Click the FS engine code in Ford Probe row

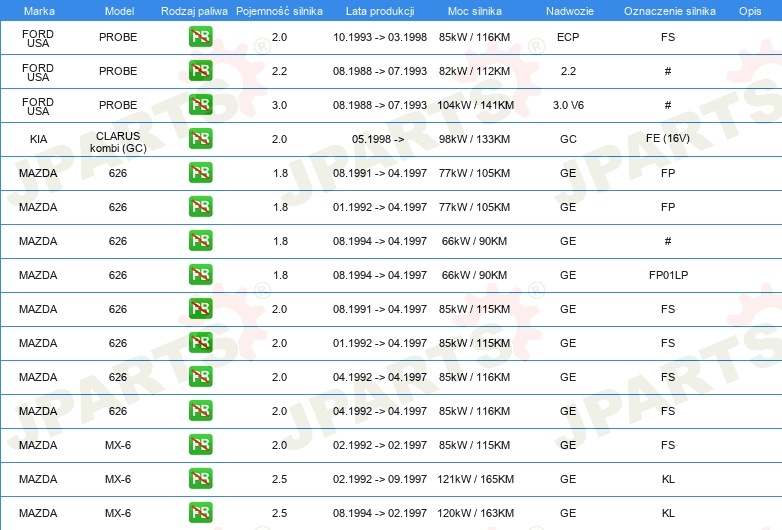point(668,37)
